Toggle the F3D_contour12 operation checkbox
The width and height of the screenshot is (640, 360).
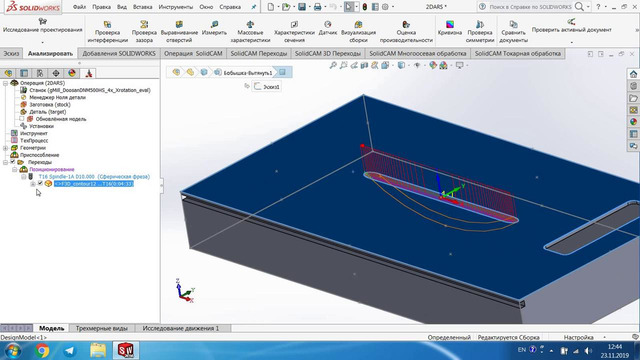[40, 184]
